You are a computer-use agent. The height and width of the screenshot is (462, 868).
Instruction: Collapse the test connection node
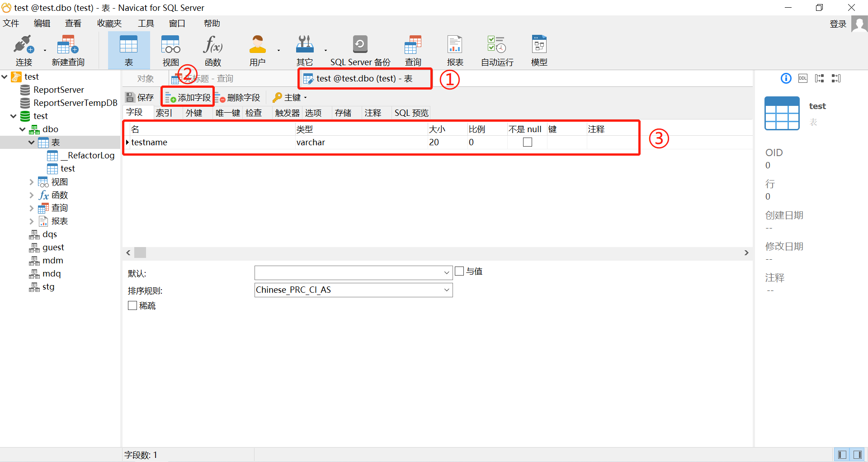point(5,77)
